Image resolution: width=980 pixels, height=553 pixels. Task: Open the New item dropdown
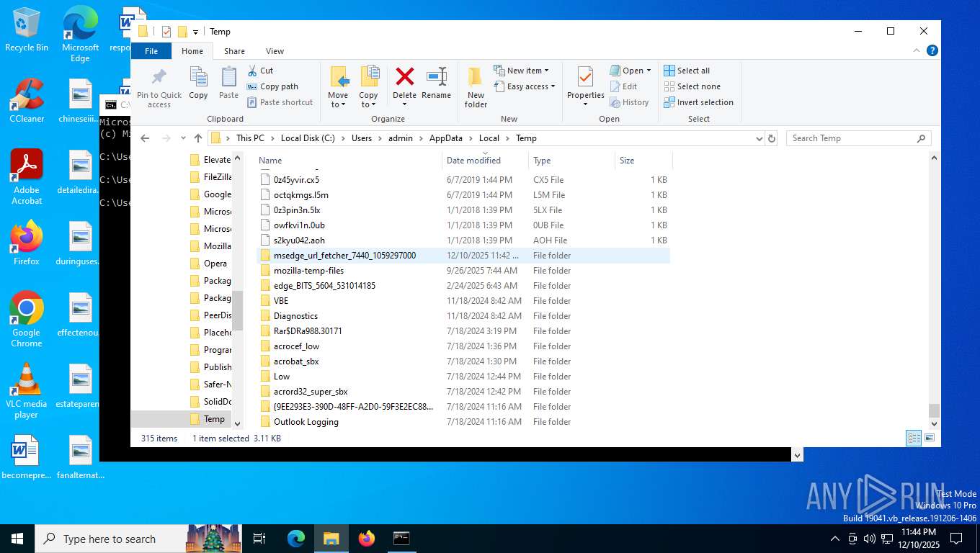522,71
